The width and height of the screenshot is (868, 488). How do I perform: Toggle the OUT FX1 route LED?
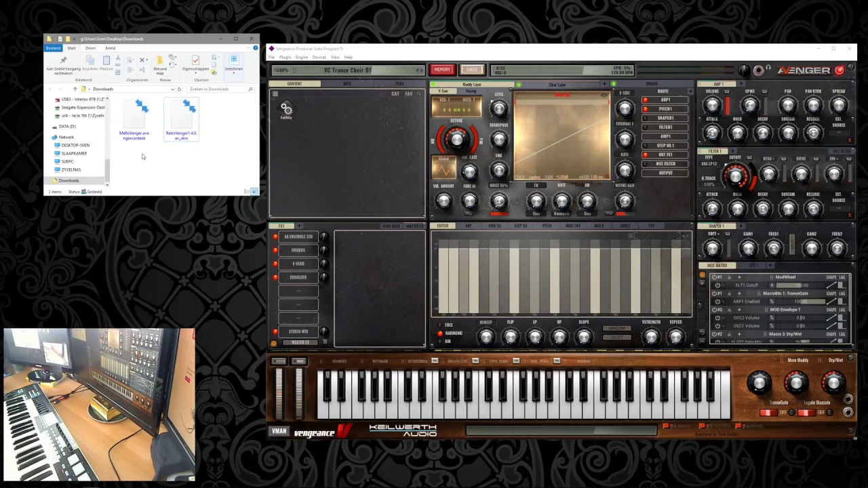pos(645,155)
